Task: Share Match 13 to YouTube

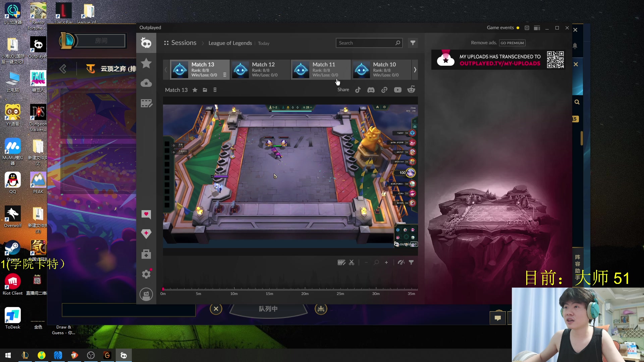Action: (398, 90)
